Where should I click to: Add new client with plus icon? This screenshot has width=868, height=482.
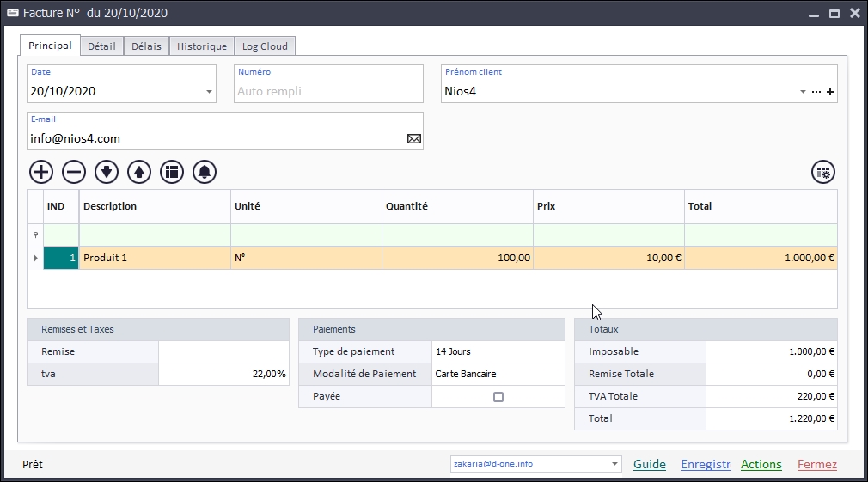[x=830, y=92]
